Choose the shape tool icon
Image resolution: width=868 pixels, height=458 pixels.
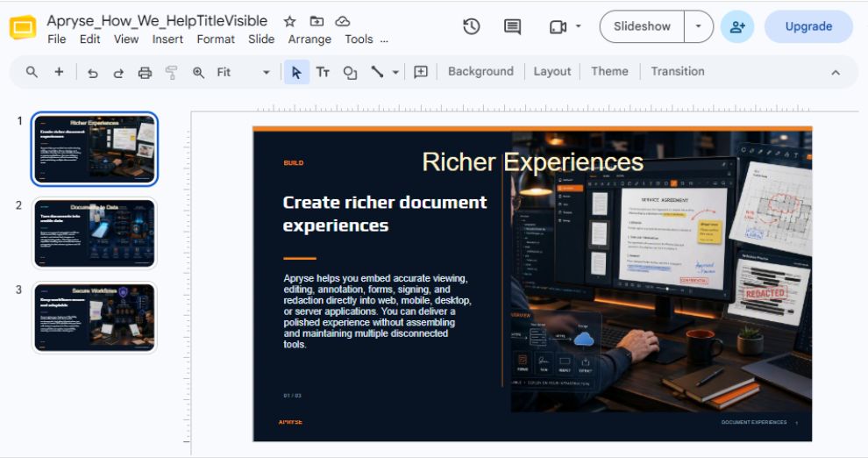[x=350, y=73]
